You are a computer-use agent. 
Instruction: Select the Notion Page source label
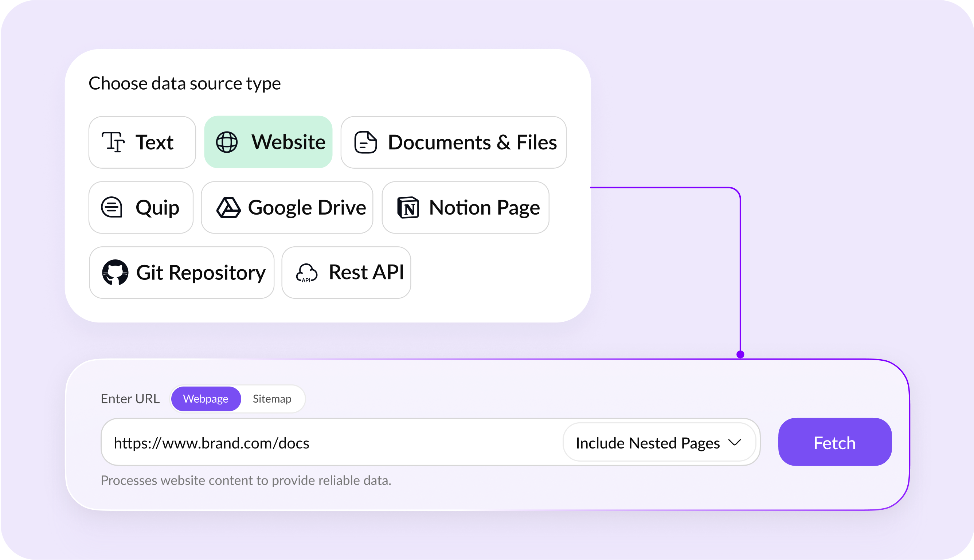(x=484, y=208)
